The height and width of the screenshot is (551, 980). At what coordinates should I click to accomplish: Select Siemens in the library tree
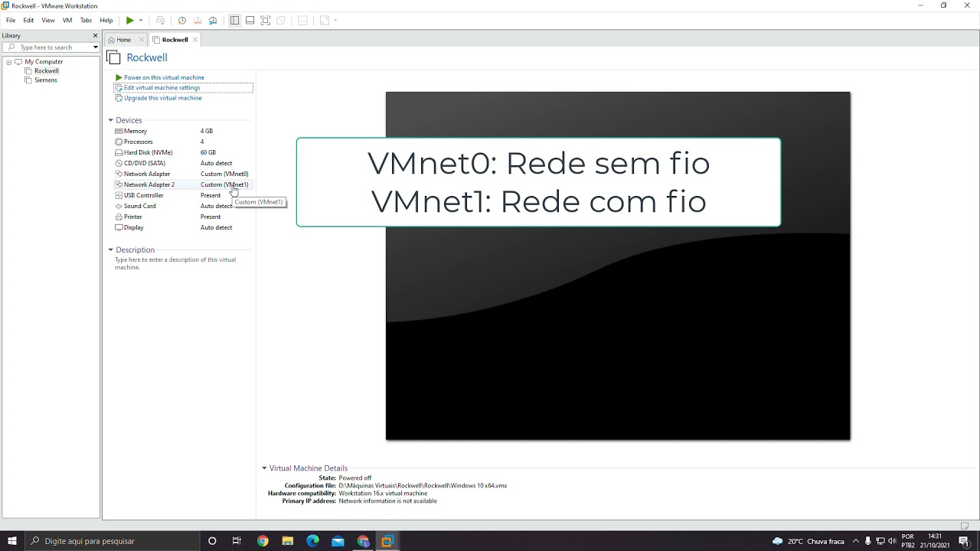(x=45, y=80)
